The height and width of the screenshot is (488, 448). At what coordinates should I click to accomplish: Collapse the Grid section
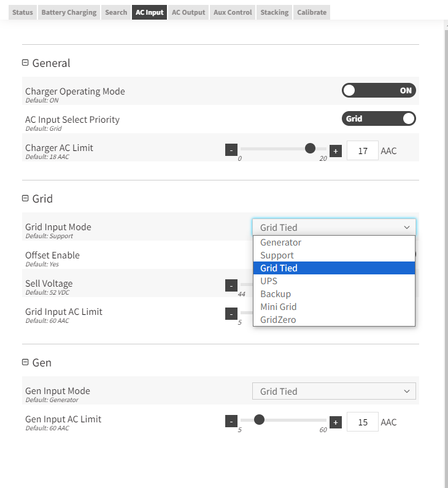pyautogui.click(x=25, y=198)
